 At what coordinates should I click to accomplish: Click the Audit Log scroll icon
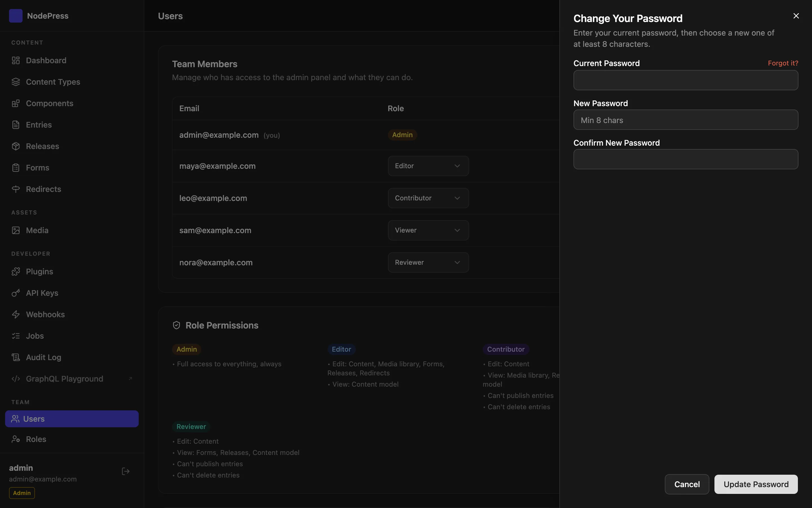click(x=16, y=358)
